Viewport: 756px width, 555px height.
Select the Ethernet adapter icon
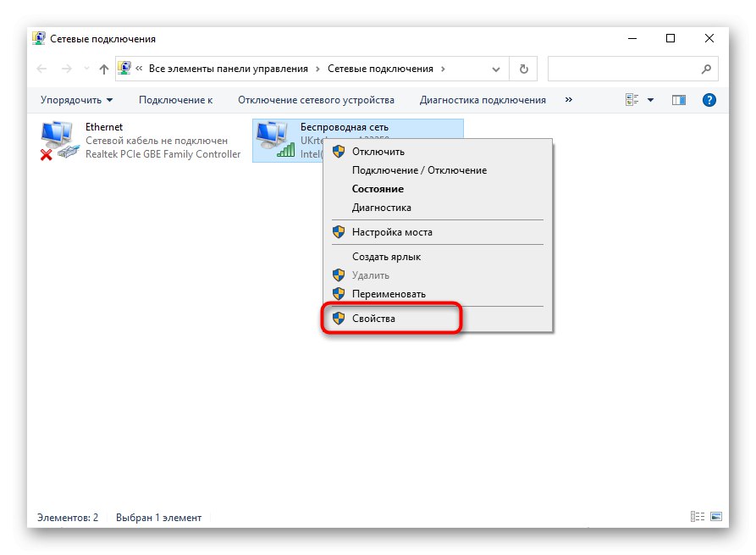click(60, 141)
